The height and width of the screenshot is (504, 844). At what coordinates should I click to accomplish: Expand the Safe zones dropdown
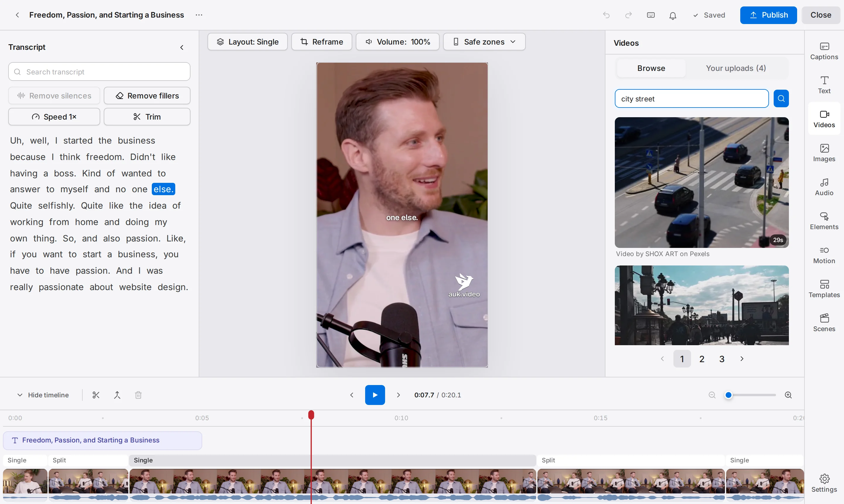click(484, 42)
